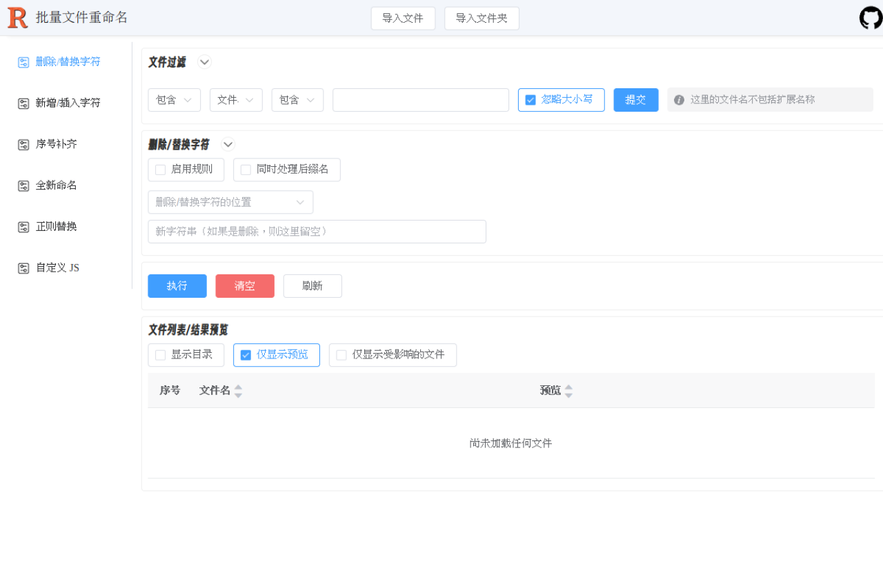Image resolution: width=883 pixels, height=588 pixels.
Task: Click the 尚未加载任何文件 empty message
Action: click(x=510, y=443)
